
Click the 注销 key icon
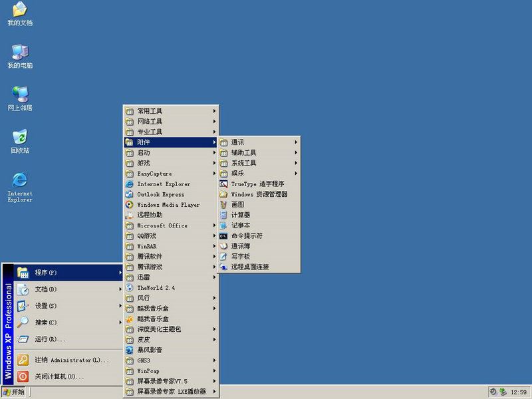pyautogui.click(x=23, y=360)
